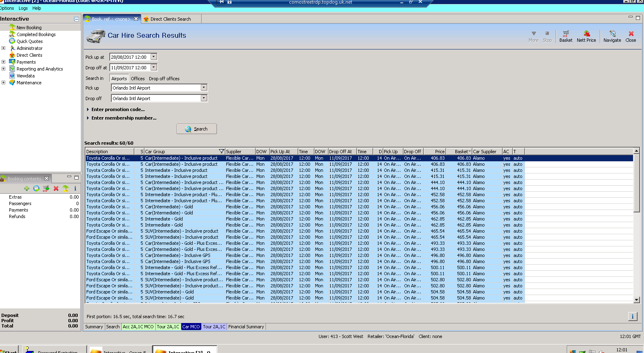Click the Administrator icon in sidebar
Viewport: 644px width, 353px height.
[x=12, y=48]
